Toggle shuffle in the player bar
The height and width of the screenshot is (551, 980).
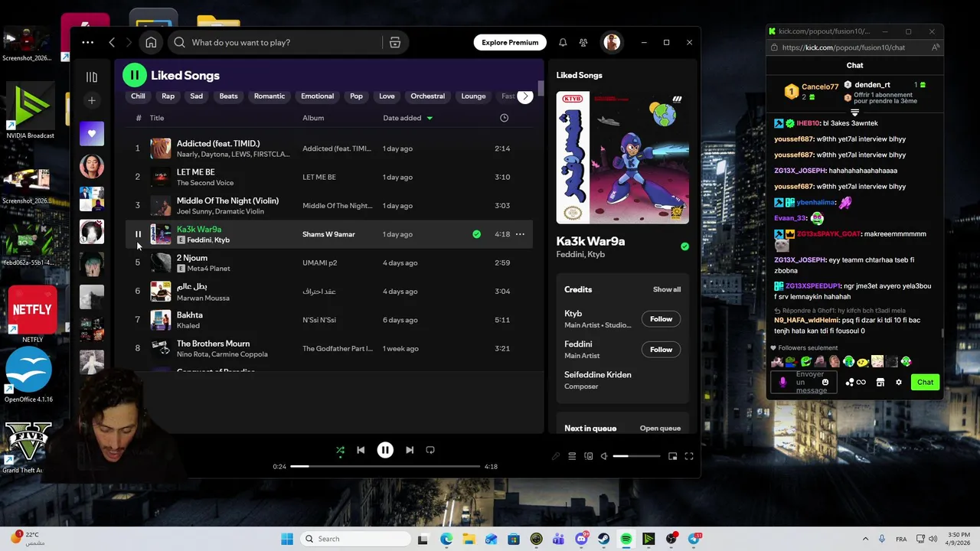pos(340,450)
